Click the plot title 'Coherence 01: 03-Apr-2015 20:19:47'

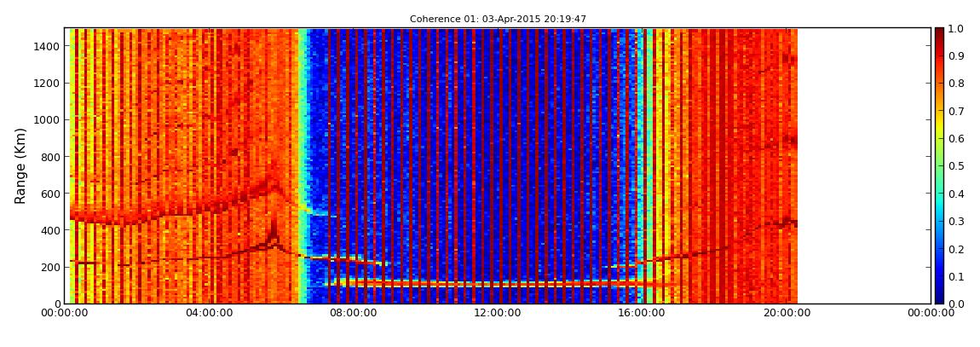coord(498,19)
